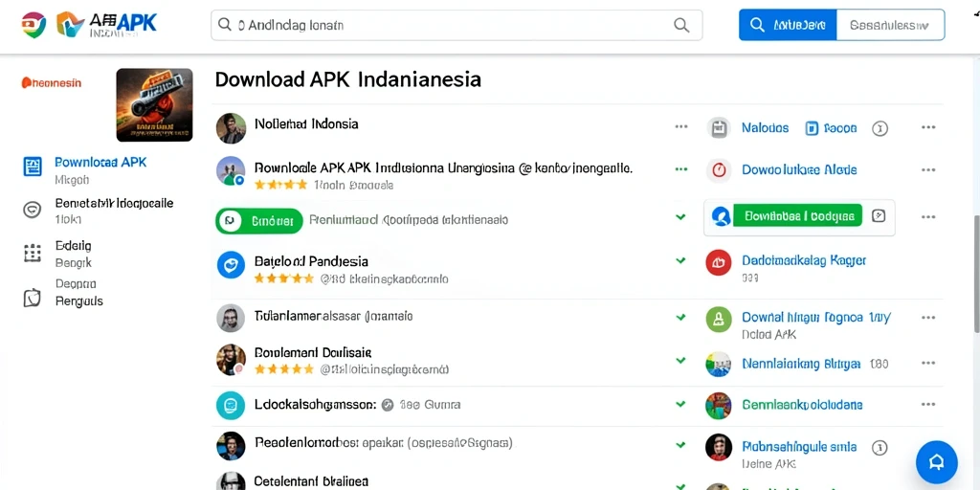
Task: Expand the green chevron of "Ldockalsohgamsson" row
Action: 680,404
